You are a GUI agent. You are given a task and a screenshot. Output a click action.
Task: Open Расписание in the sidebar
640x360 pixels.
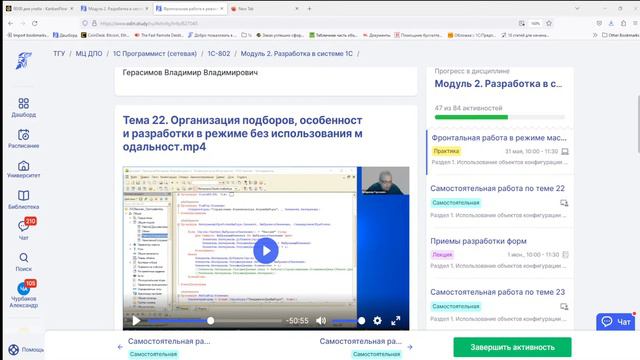23,139
